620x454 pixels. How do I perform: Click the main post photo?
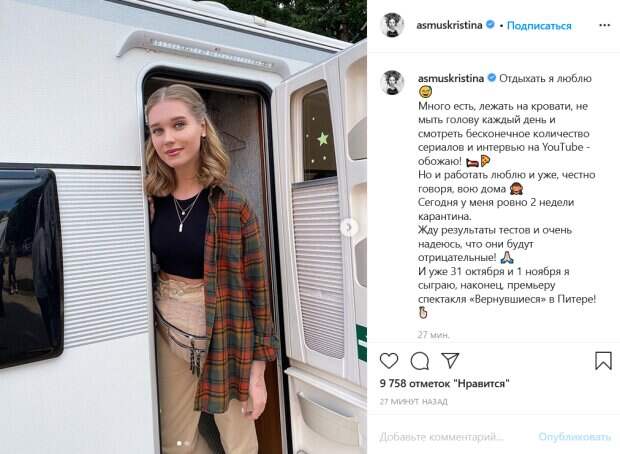pos(183,227)
